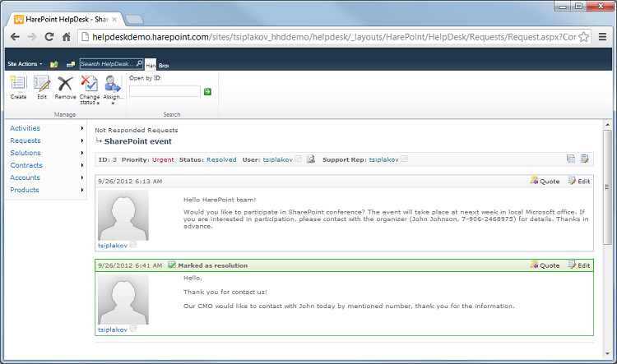Screen dimensions: 617x364
Task: Click the page scrollbar up arrow
Action: (608, 125)
